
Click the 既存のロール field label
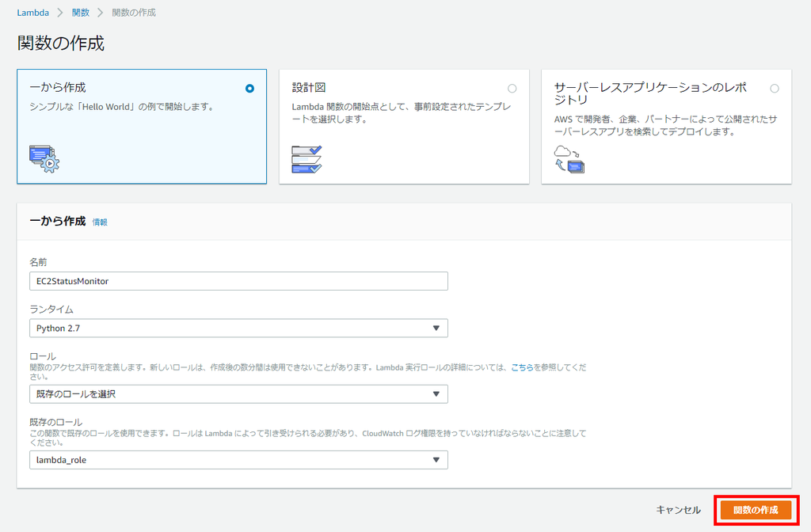[x=56, y=422]
